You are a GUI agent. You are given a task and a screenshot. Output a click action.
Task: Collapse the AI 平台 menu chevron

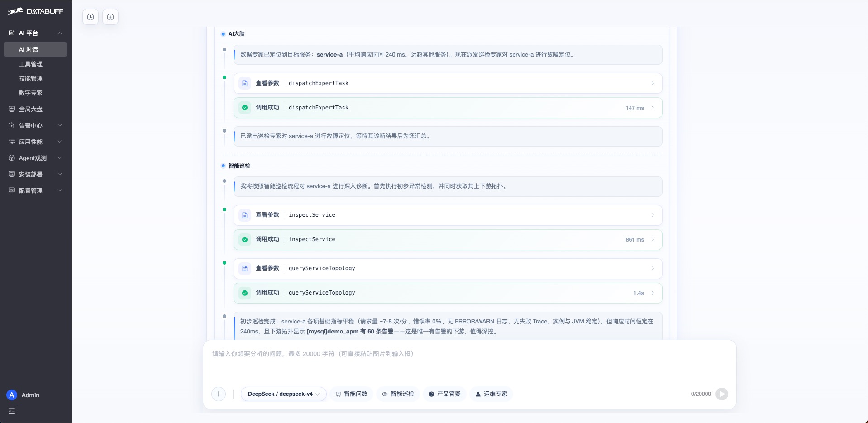pyautogui.click(x=60, y=33)
